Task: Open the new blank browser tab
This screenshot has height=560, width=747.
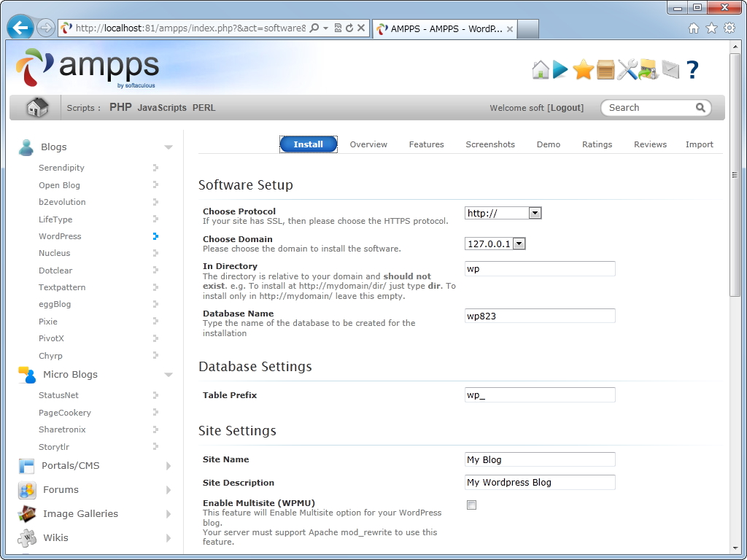Action: pyautogui.click(x=528, y=28)
